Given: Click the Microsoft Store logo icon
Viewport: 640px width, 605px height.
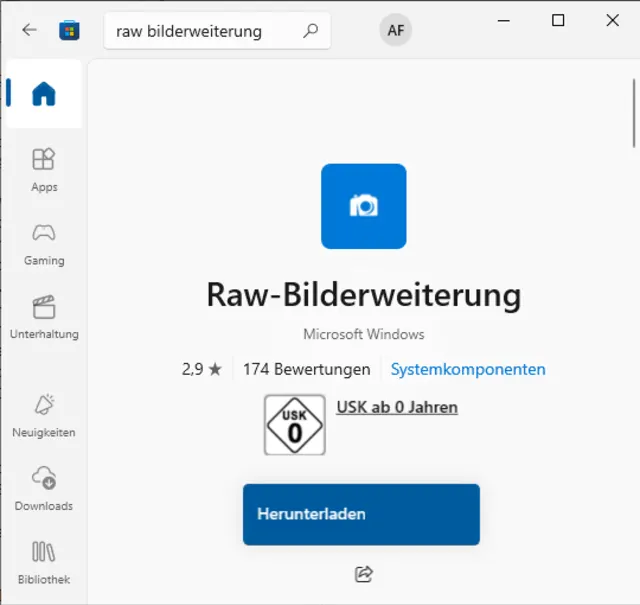Looking at the screenshot, I should click(69, 30).
